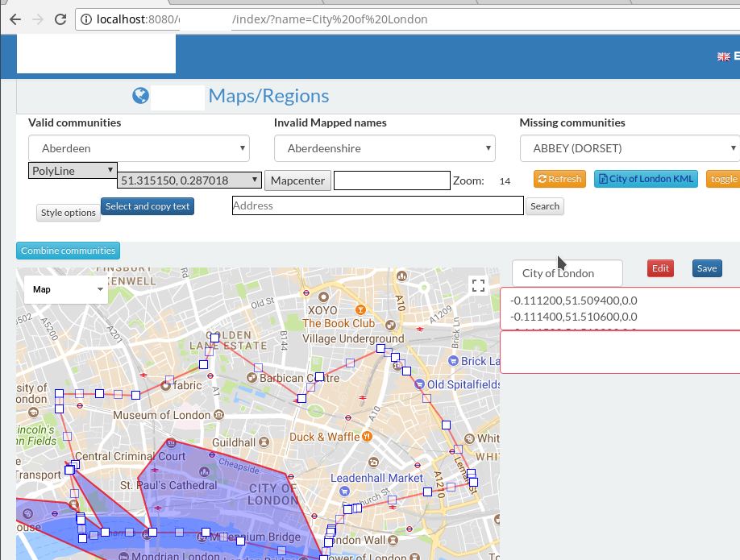Click the UK flag language icon

click(x=723, y=56)
